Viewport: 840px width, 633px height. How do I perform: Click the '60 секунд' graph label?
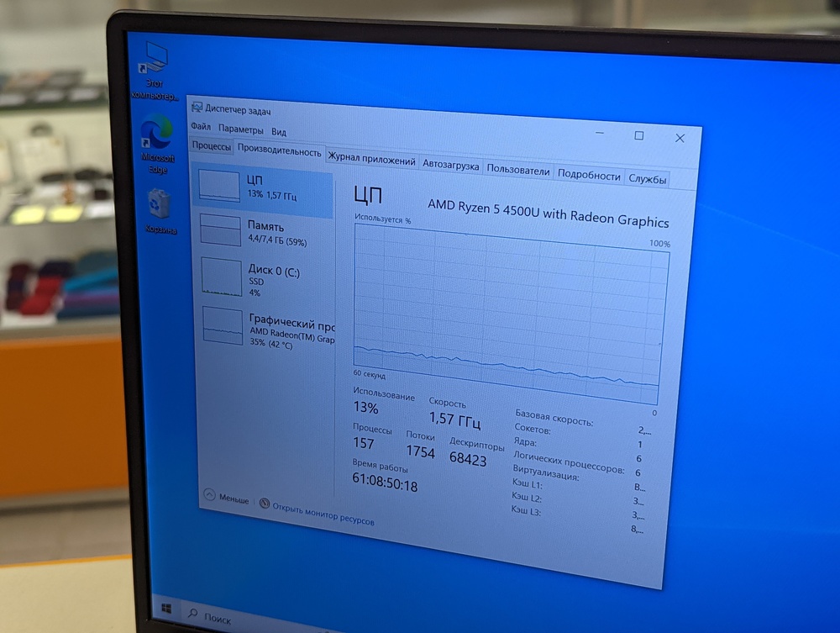point(369,373)
